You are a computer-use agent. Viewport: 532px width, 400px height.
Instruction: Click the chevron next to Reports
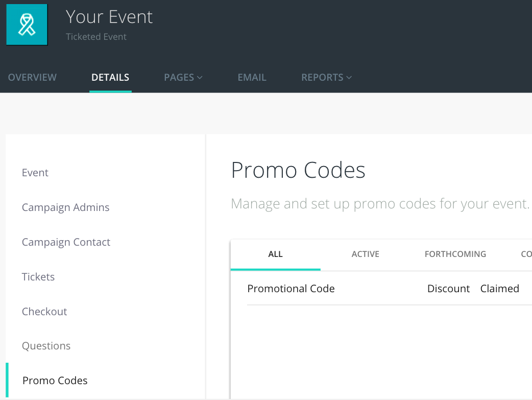tap(349, 78)
